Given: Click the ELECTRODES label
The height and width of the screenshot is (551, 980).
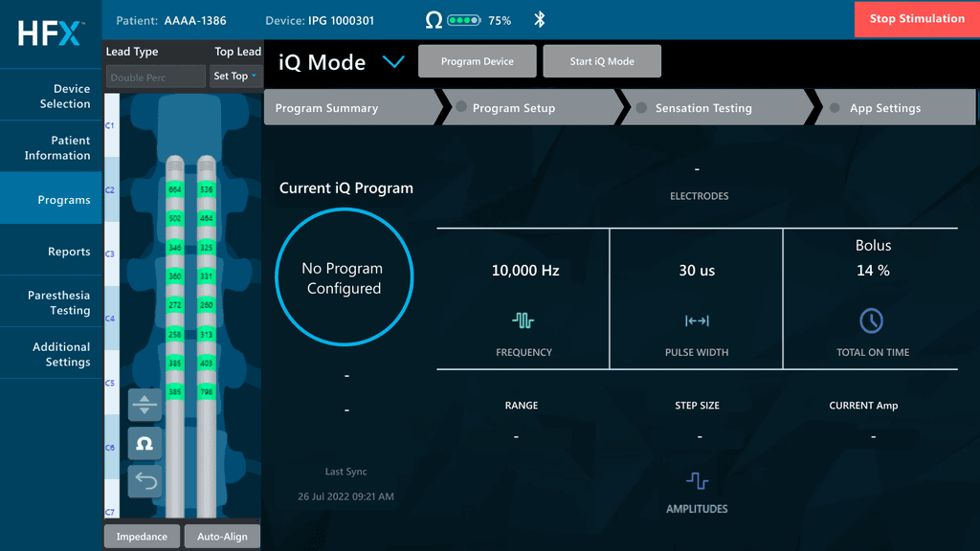Looking at the screenshot, I should coord(700,196).
